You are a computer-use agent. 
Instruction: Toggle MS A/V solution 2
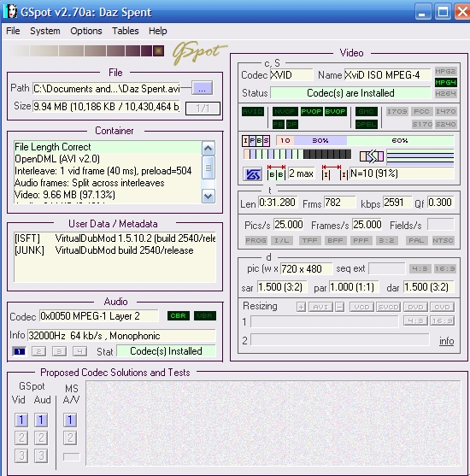pyautogui.click(x=70, y=438)
